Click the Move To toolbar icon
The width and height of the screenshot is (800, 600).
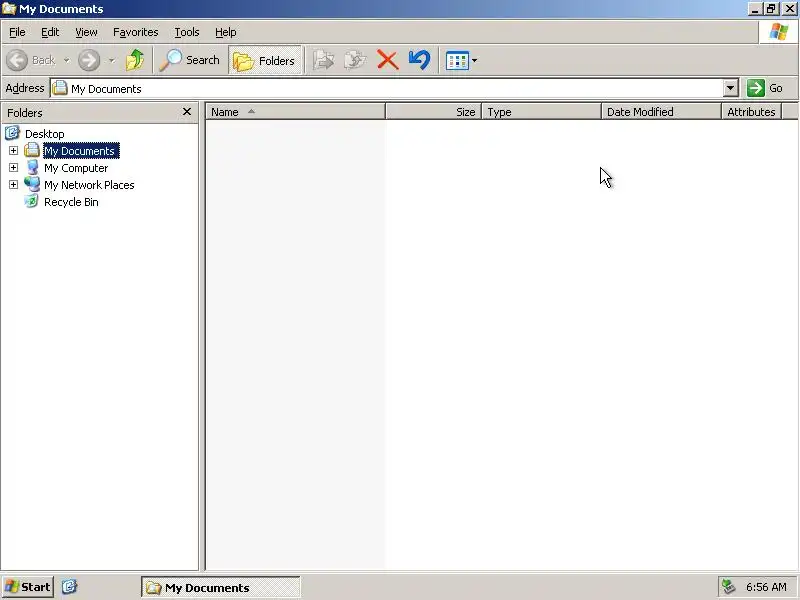pos(323,60)
